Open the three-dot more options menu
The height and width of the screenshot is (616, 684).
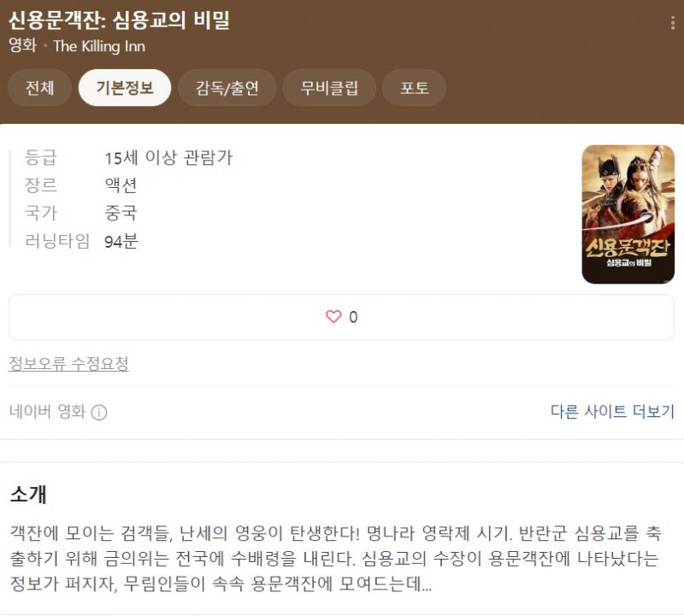click(x=673, y=23)
